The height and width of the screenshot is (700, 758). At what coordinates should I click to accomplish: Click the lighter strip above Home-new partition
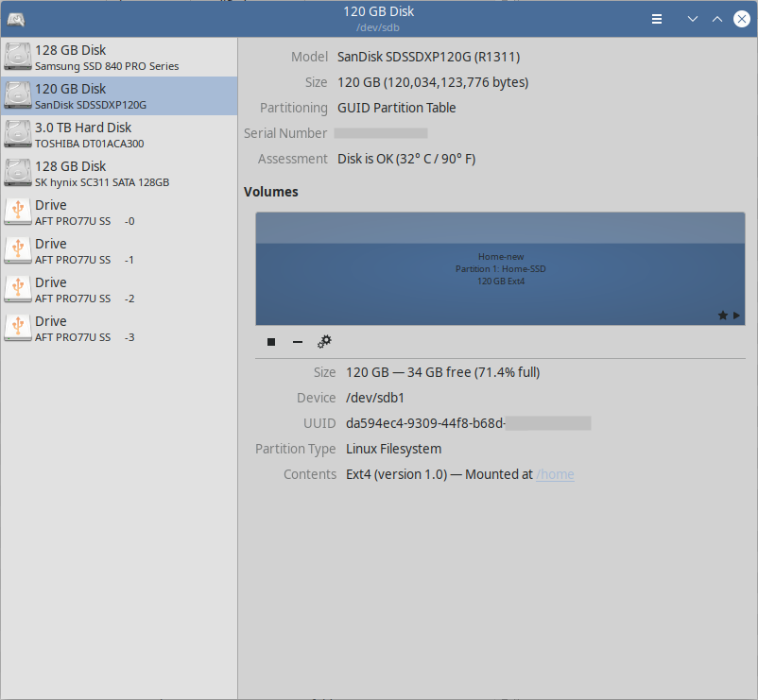(x=500, y=228)
